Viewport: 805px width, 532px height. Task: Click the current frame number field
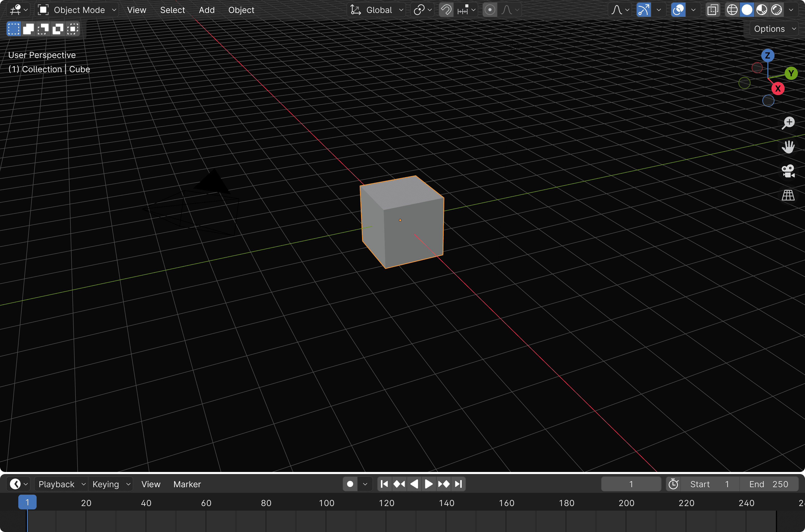(631, 484)
